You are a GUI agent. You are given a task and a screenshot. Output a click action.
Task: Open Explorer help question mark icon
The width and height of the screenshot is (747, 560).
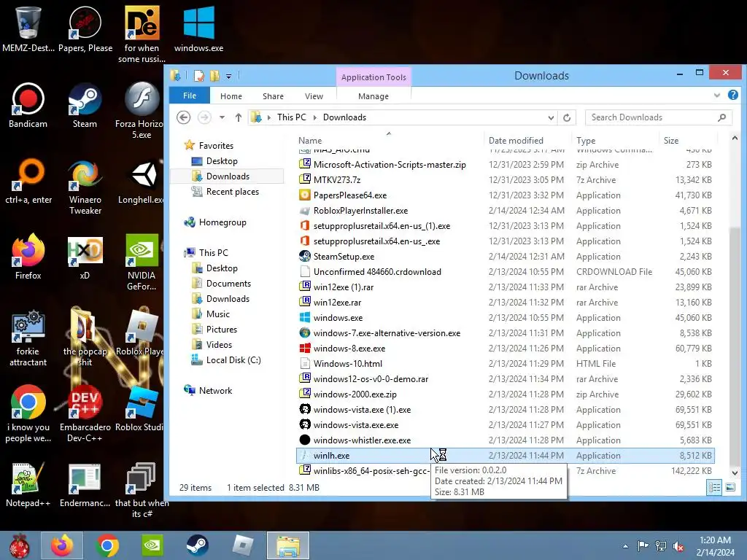point(732,96)
